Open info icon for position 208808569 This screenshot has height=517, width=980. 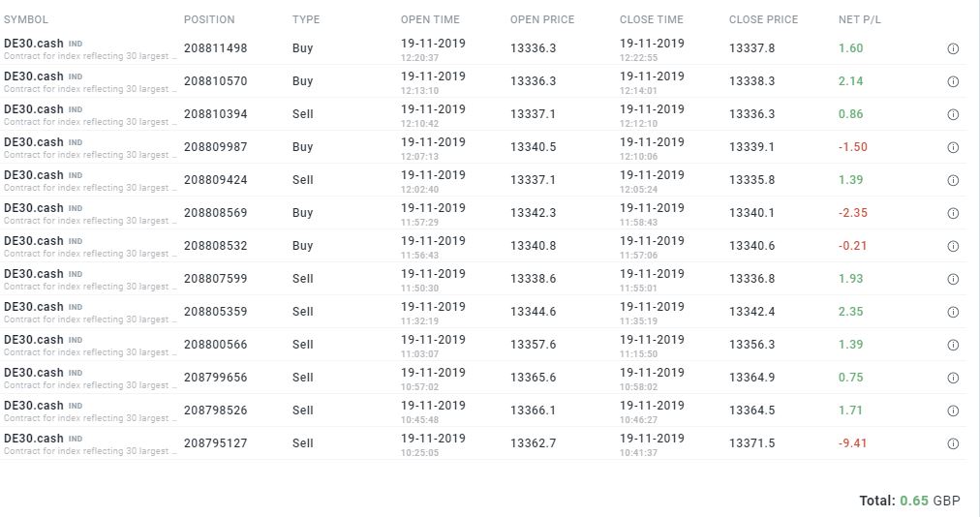[953, 213]
